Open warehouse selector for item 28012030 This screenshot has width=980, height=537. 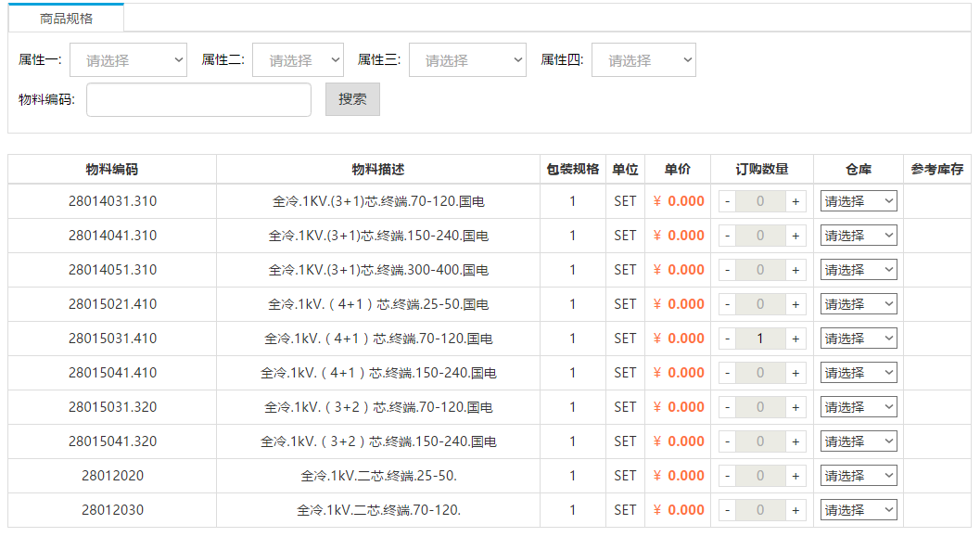858,509
